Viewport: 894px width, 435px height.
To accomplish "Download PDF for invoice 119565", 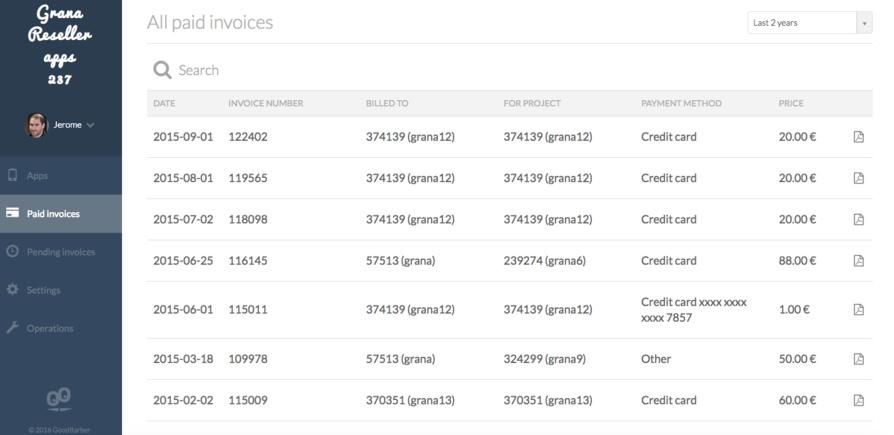I will 858,178.
